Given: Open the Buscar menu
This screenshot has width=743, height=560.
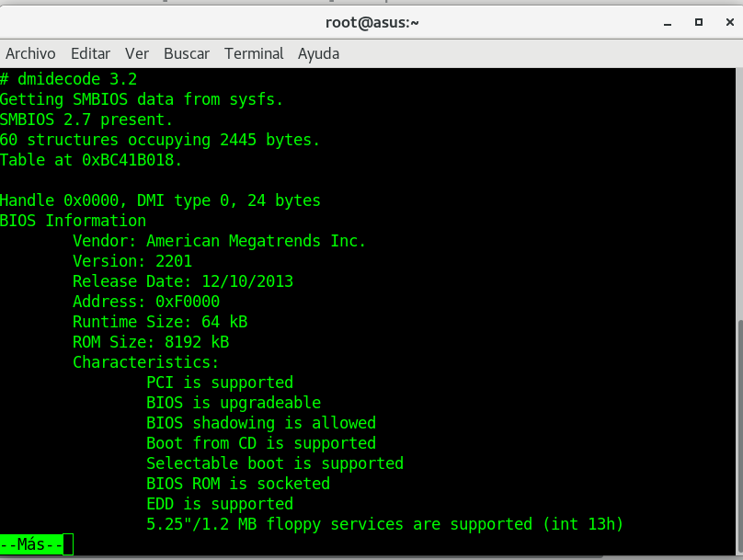Looking at the screenshot, I should [x=187, y=53].
